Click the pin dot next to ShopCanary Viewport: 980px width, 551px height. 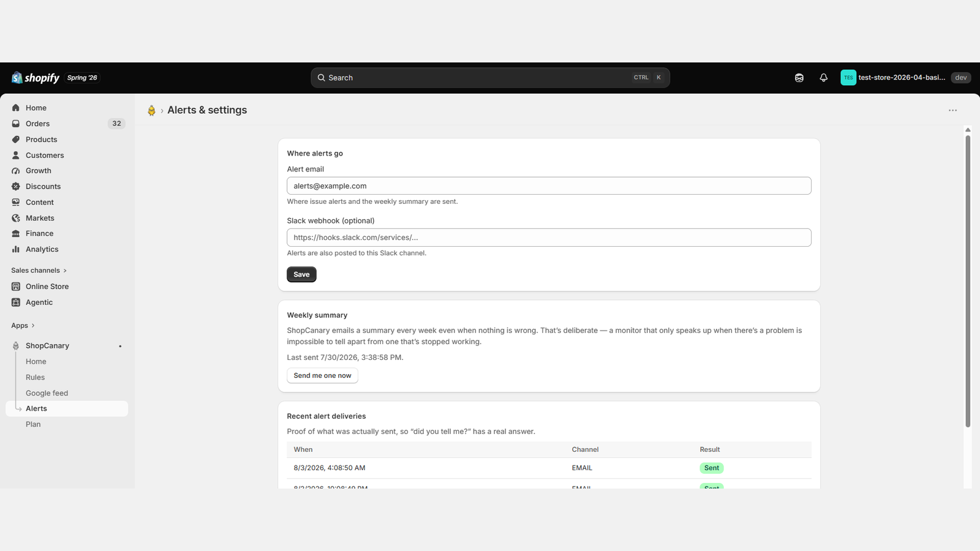click(x=120, y=346)
